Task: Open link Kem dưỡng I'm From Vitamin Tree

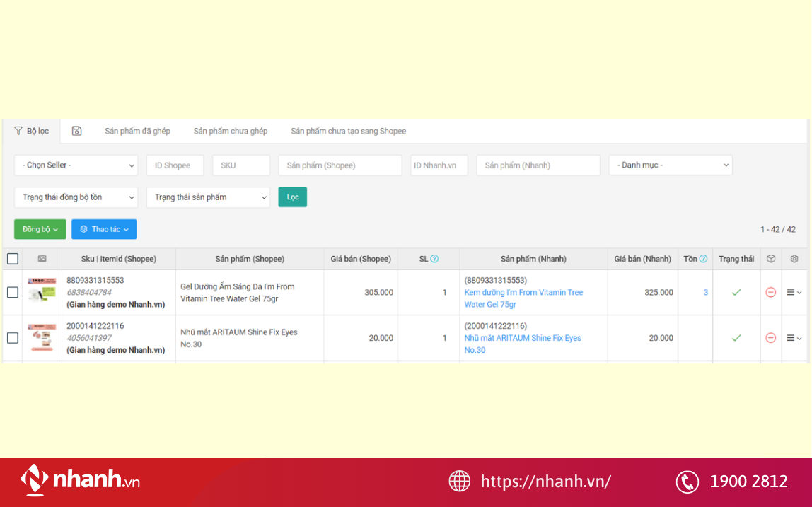Action: click(523, 298)
